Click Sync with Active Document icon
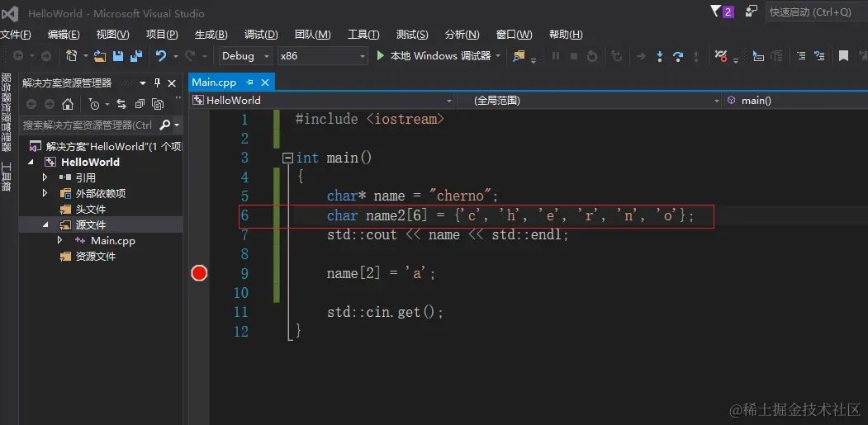 coord(121,104)
